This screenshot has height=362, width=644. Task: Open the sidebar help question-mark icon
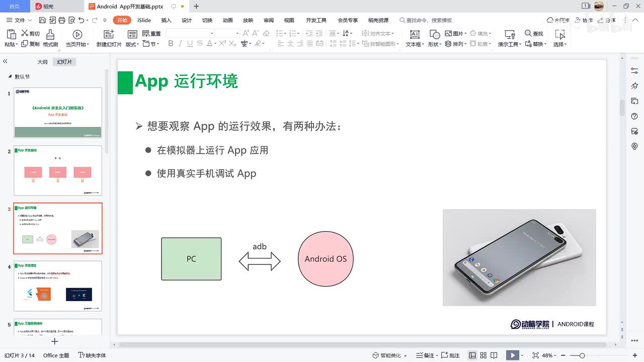click(634, 116)
